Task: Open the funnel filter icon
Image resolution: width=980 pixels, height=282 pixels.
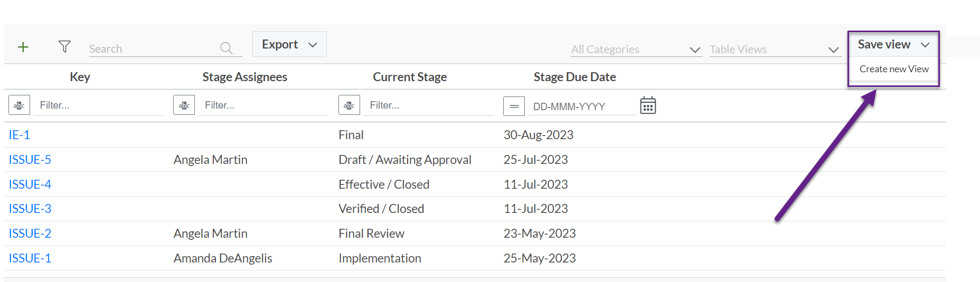Action: tap(64, 46)
